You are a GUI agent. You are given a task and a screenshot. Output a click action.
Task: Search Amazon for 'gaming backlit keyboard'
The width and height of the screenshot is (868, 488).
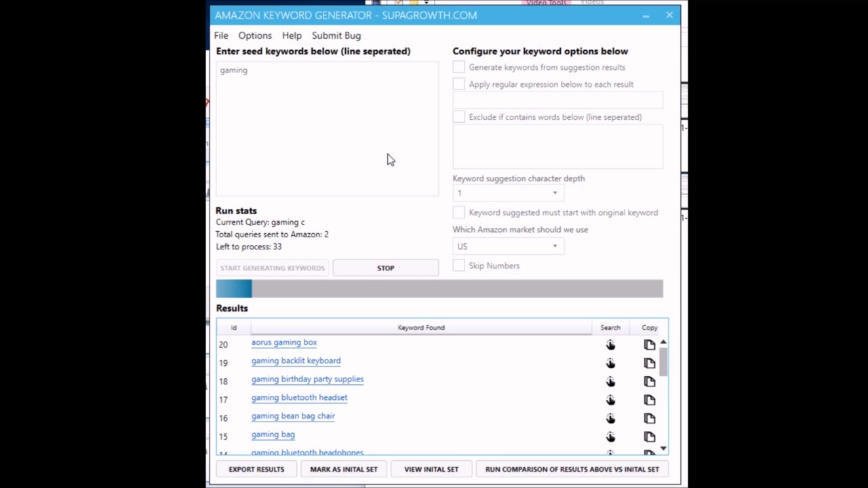610,363
